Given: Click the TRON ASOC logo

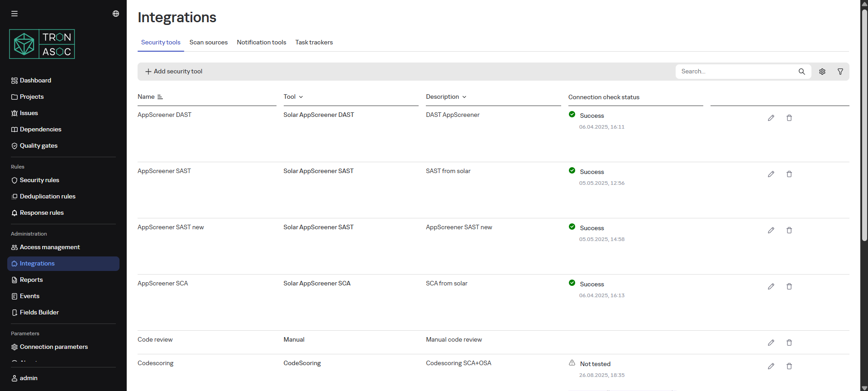Looking at the screenshot, I should tap(42, 44).
